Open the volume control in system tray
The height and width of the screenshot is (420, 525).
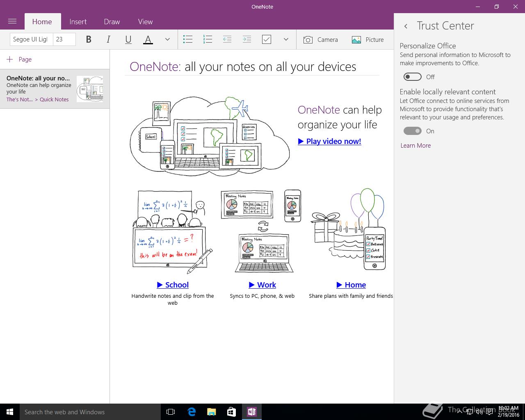click(x=479, y=412)
